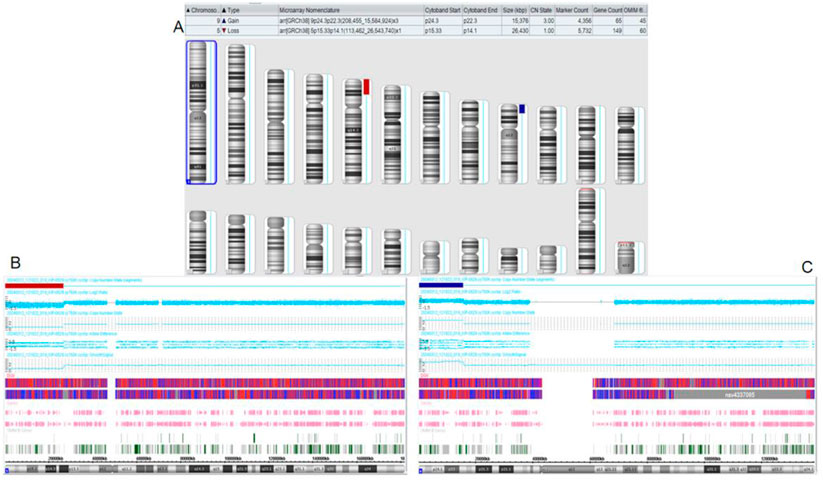Screen dimensions: 823x481
Task: Sort by Cytoband End column header
Action: (x=480, y=10)
